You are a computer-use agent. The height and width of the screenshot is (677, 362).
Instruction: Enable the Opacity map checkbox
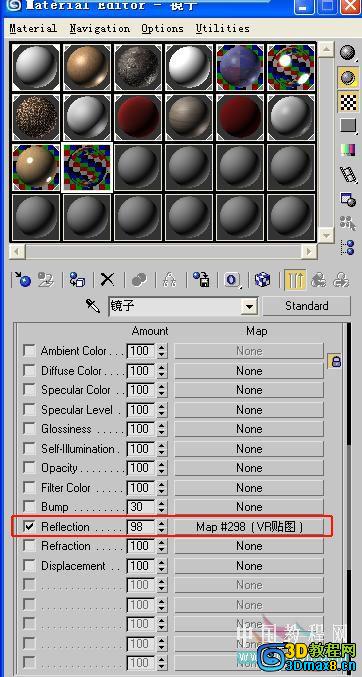tap(29, 468)
